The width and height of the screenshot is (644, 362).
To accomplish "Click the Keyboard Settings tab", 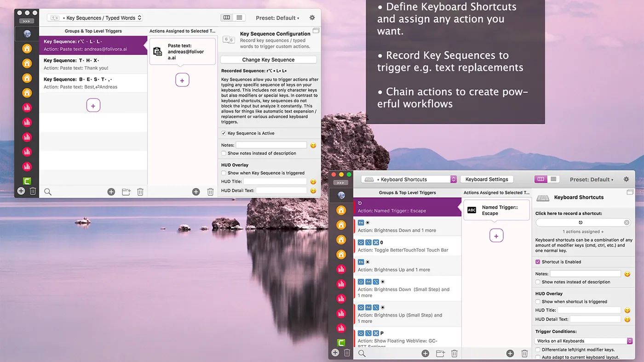I will tap(486, 179).
